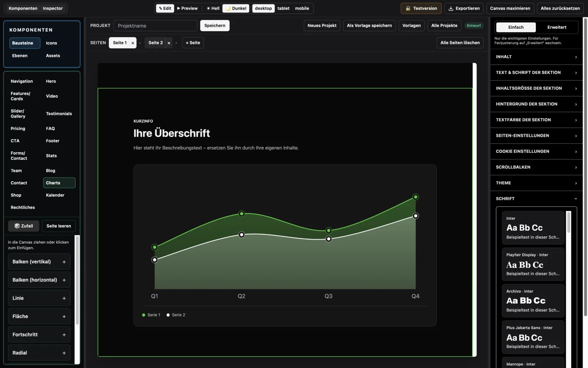Add Fläche chart via plus icon
The height and width of the screenshot is (368, 588).
[64, 316]
